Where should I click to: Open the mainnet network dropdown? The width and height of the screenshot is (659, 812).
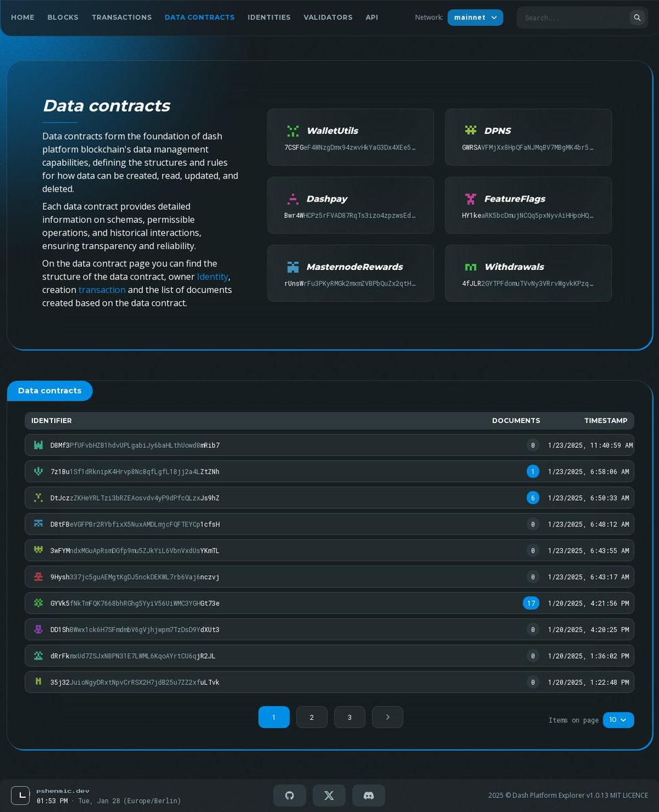[475, 17]
